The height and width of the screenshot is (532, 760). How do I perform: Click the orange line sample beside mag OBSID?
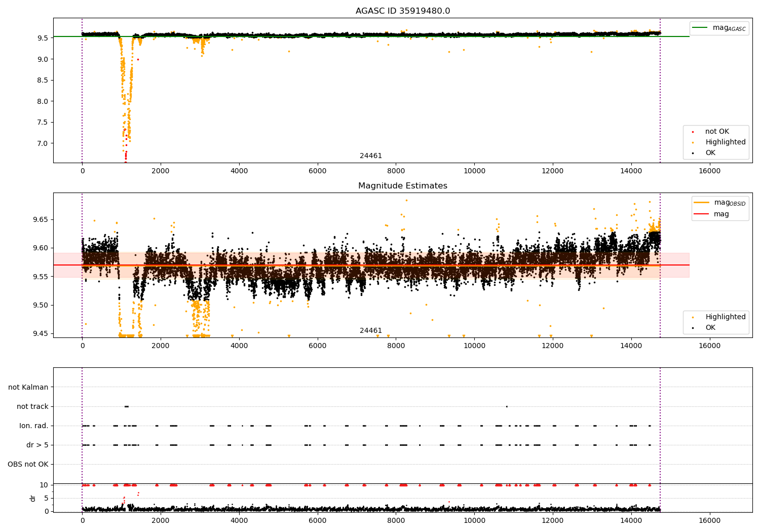tap(701, 203)
